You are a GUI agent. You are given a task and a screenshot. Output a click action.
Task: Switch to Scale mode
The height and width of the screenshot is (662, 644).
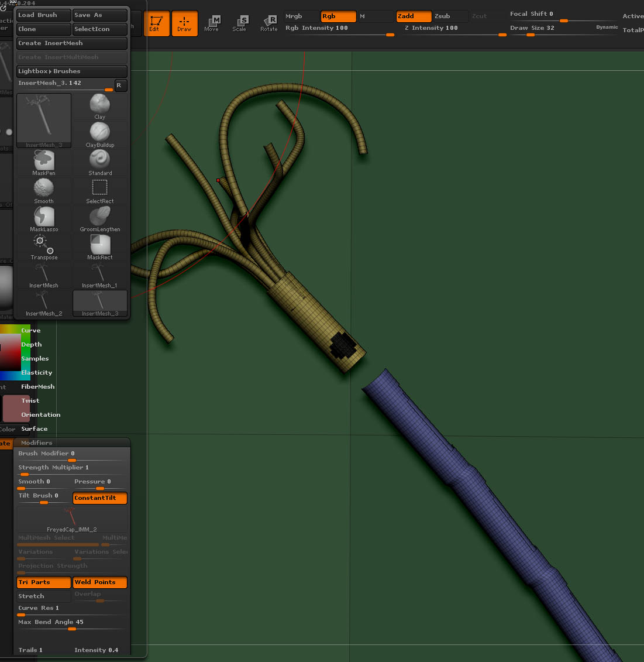click(x=240, y=23)
